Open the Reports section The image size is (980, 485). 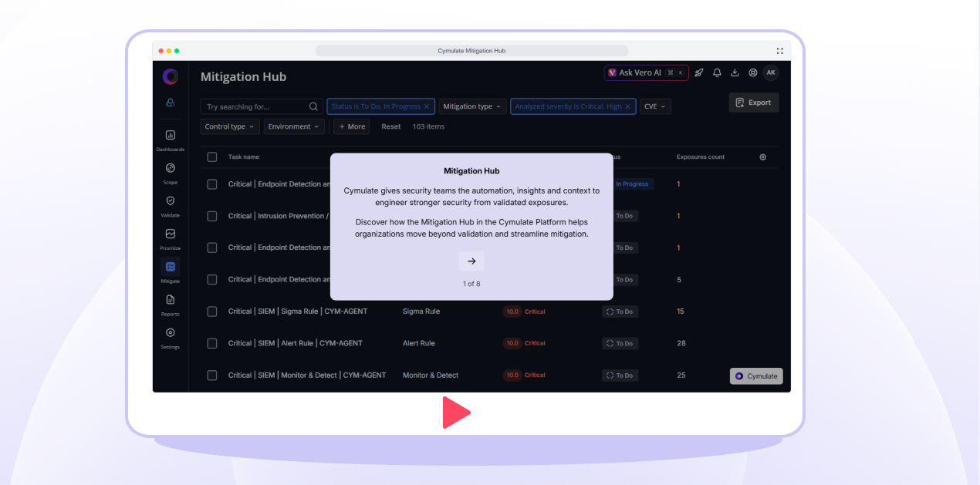(x=171, y=304)
